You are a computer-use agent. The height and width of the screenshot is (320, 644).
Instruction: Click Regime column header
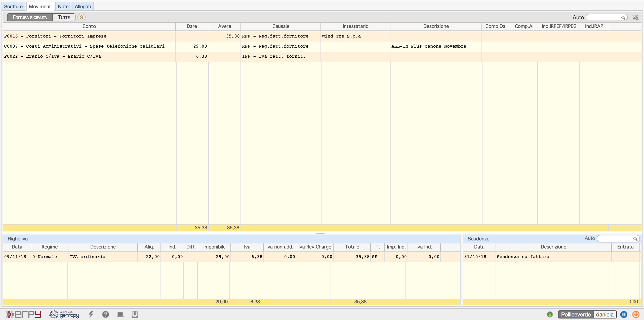click(50, 247)
